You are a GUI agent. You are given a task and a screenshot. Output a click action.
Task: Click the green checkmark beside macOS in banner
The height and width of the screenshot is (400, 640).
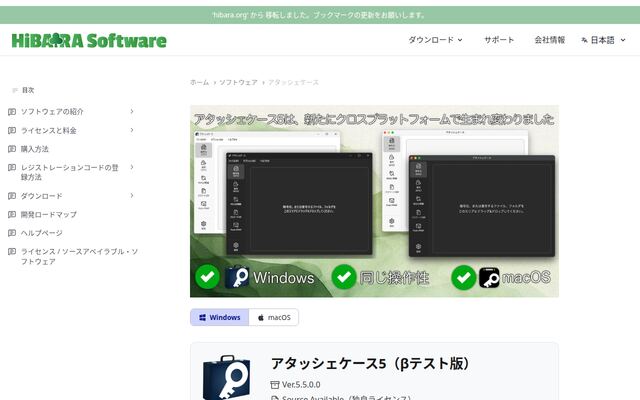[x=464, y=278]
